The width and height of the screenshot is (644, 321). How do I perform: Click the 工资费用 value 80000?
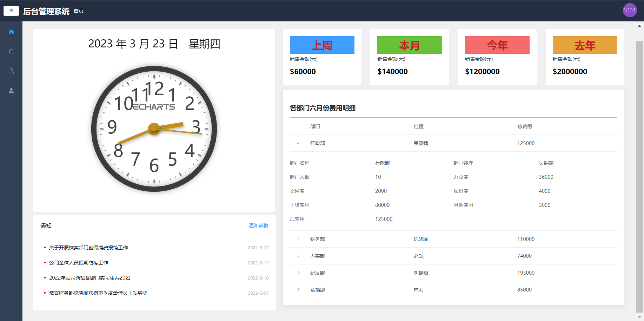[382, 205]
